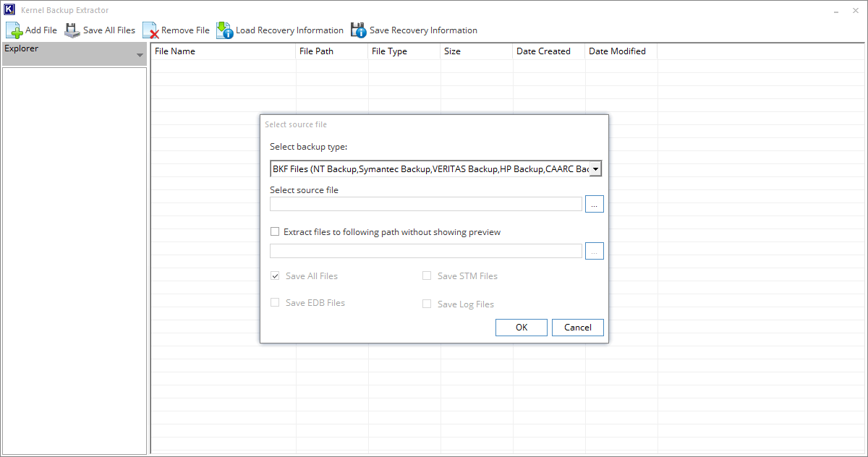Check the Save STM Files option
Image resolution: width=868 pixels, height=457 pixels.
point(427,276)
